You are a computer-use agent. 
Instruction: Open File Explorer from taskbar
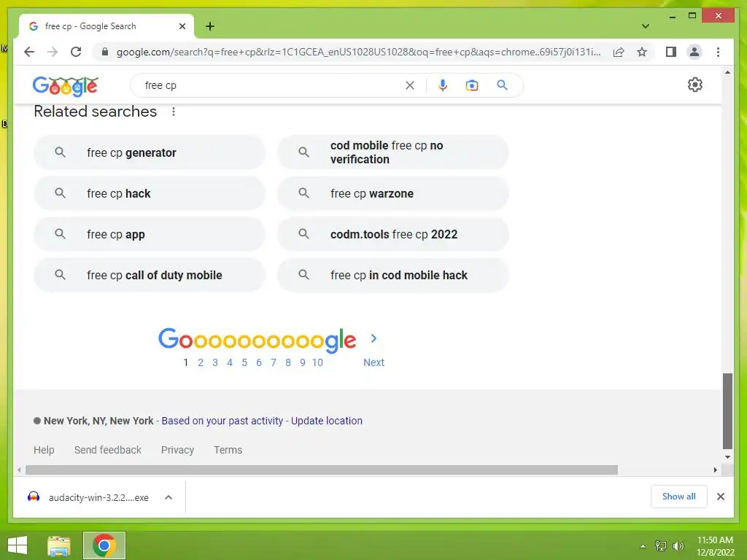(x=58, y=545)
